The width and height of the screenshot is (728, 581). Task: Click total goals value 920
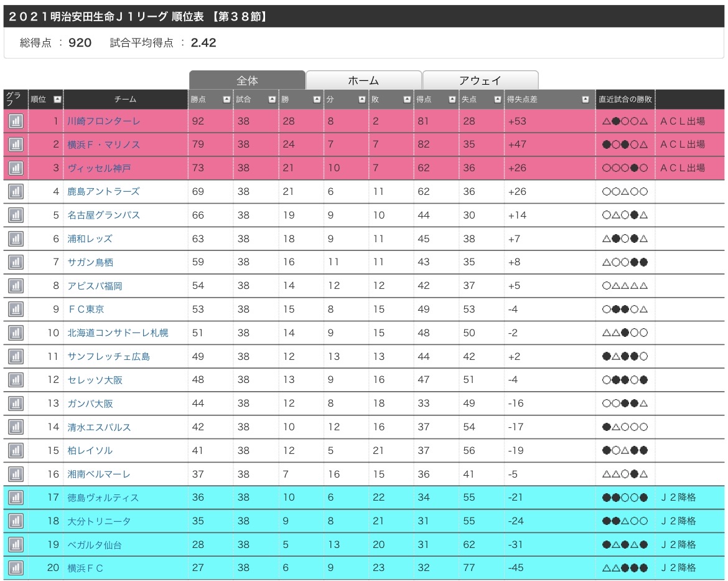[x=80, y=43]
